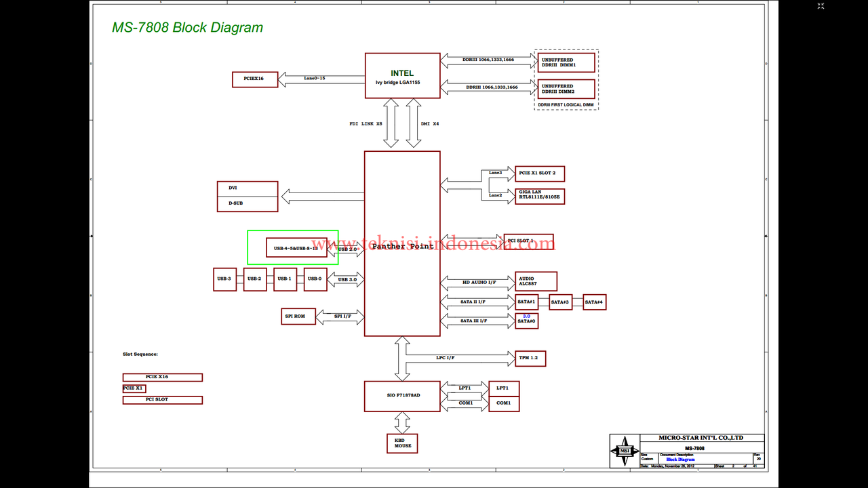The width and height of the screenshot is (868, 488).
Task: Click the 'USB 2.0' arrow label
Action: point(347,249)
